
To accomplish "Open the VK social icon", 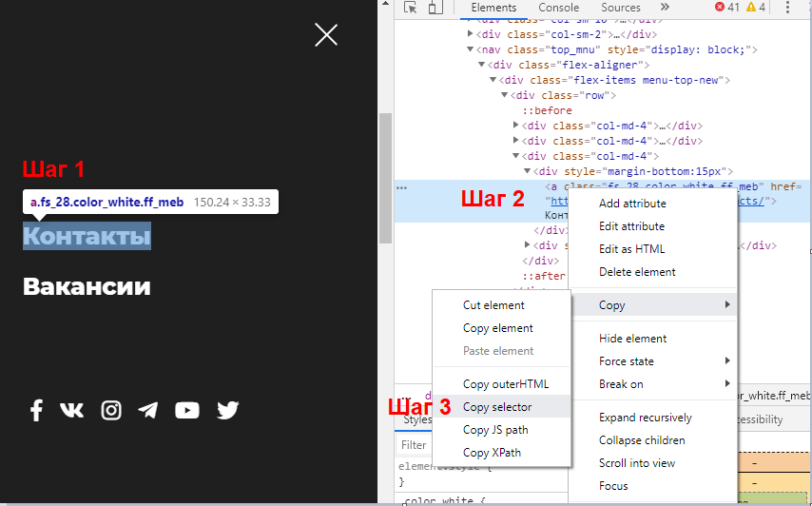I will 72,410.
